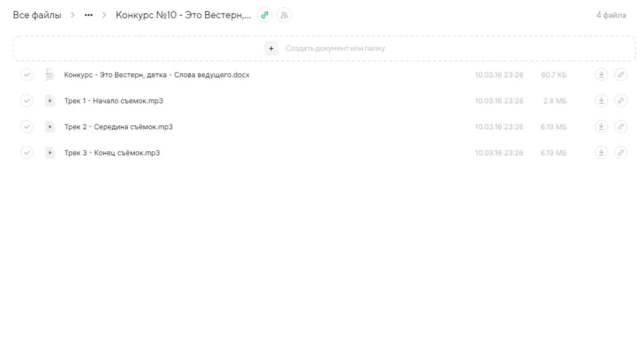Click the docx file thumbnail icon
Image resolution: width=644 pixels, height=362 pixels.
50,75
